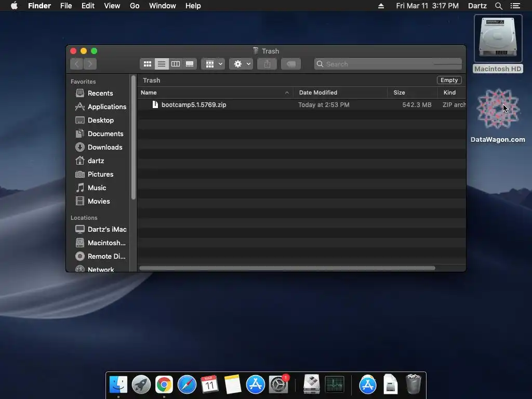This screenshot has height=399, width=532.
Task: Open the Edit menu
Action: coord(88,6)
